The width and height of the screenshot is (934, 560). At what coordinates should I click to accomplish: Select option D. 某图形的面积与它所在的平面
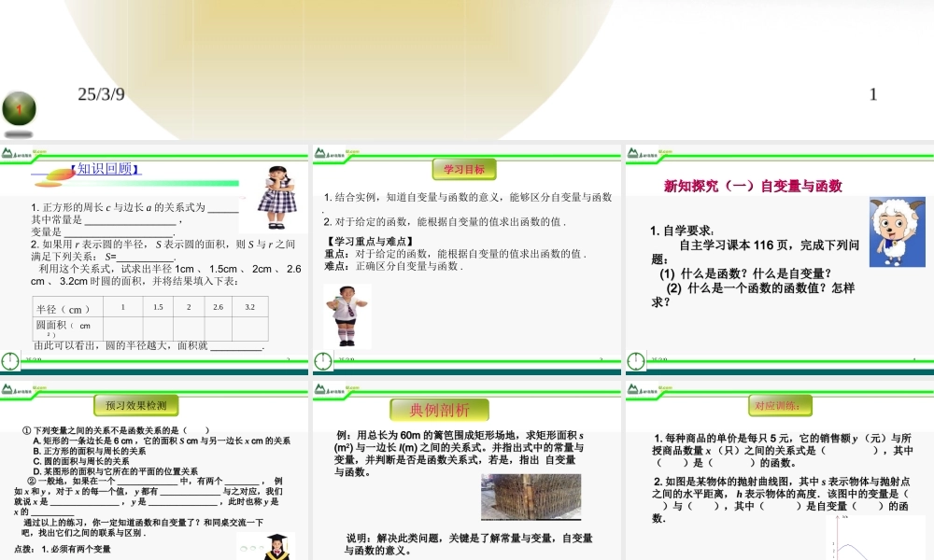[116, 471]
